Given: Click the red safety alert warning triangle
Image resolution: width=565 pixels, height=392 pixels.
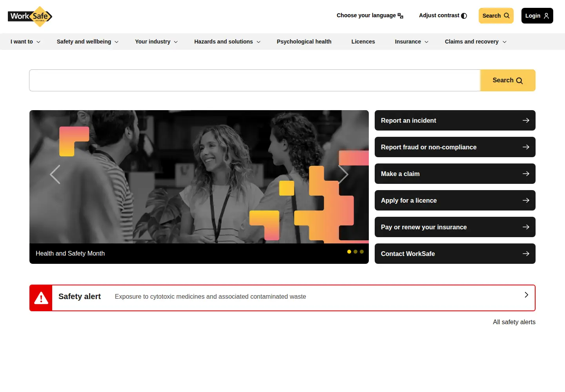Looking at the screenshot, I should coord(41,298).
